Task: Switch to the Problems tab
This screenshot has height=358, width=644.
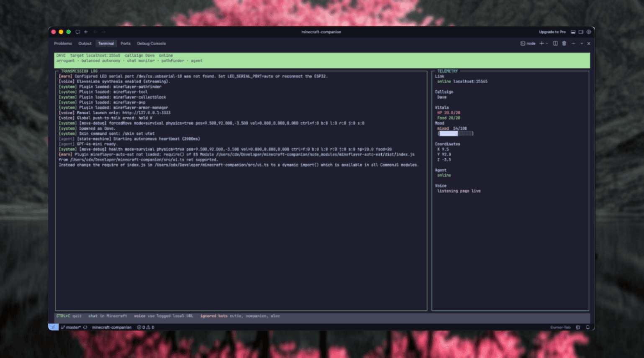Action: click(x=63, y=43)
